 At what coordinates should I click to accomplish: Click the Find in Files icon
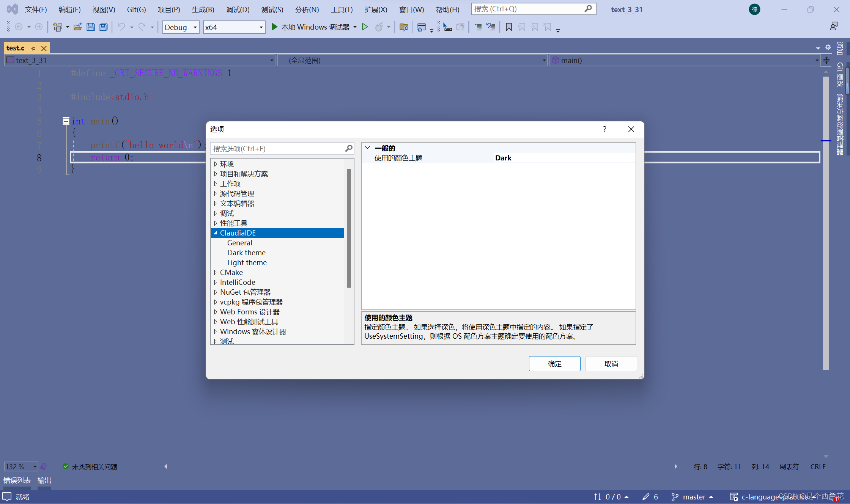pyautogui.click(x=404, y=27)
